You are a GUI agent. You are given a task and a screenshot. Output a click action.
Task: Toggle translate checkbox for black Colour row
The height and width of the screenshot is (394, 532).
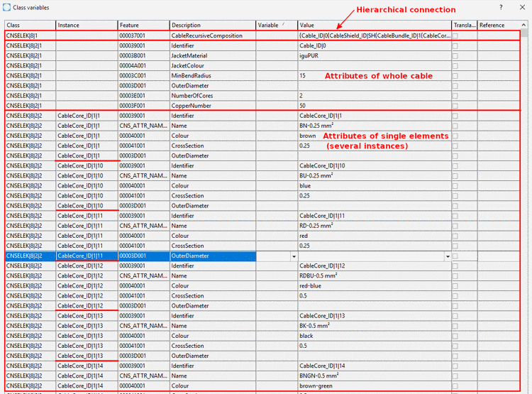(455, 336)
